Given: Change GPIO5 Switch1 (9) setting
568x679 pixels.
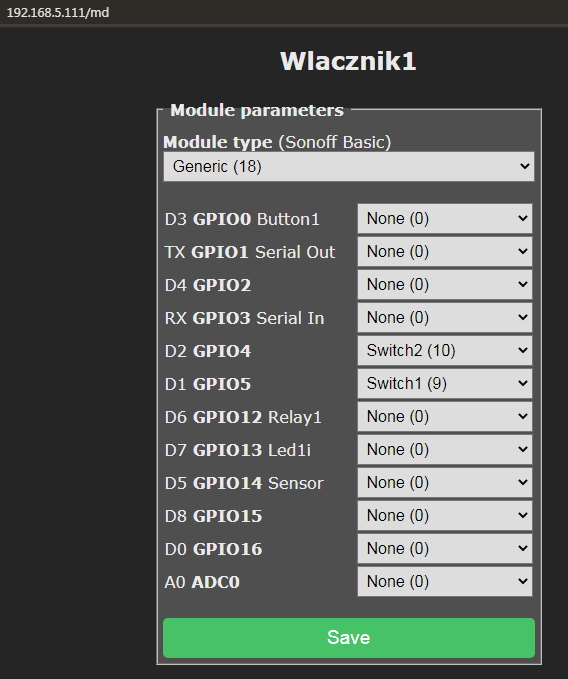Looking at the screenshot, I should point(445,383).
